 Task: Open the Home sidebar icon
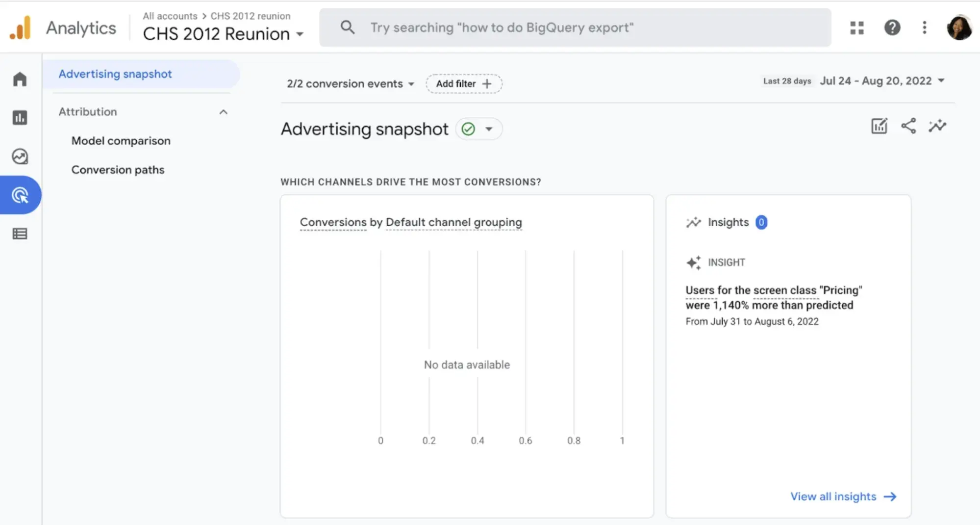click(x=20, y=79)
